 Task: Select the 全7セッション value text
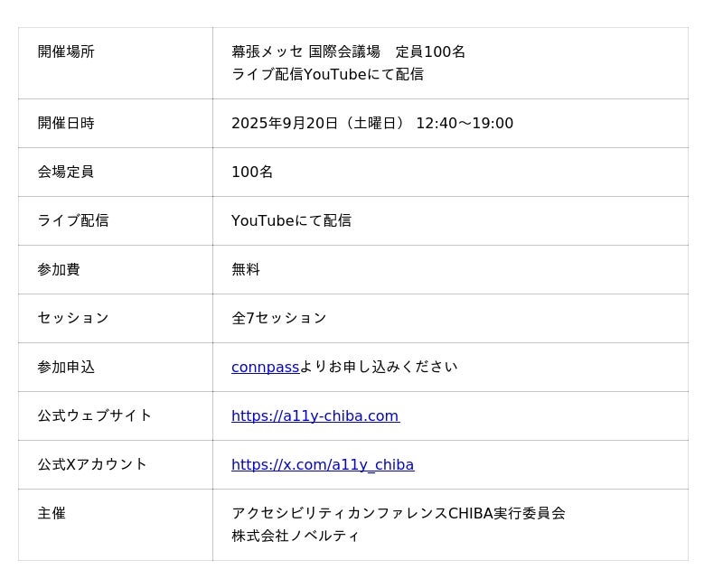[279, 318]
